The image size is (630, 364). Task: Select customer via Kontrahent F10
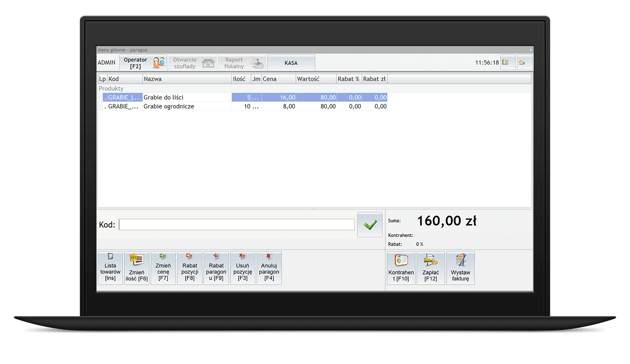(x=401, y=268)
